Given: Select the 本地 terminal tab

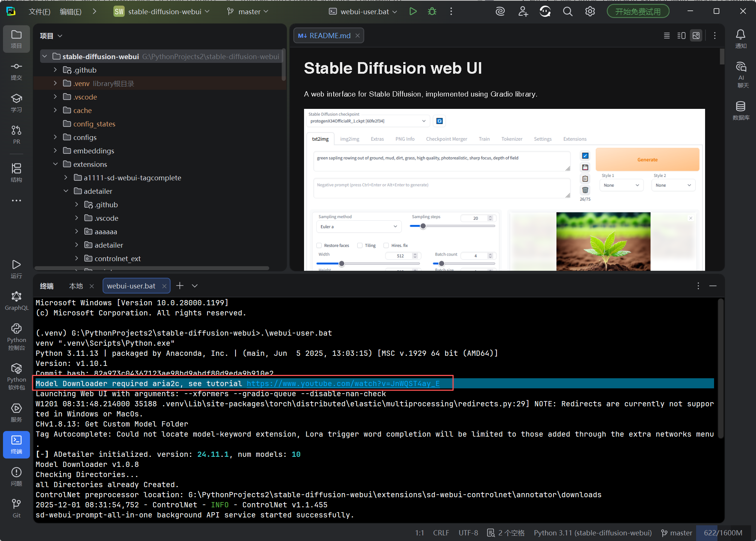Looking at the screenshot, I should click(x=76, y=285).
